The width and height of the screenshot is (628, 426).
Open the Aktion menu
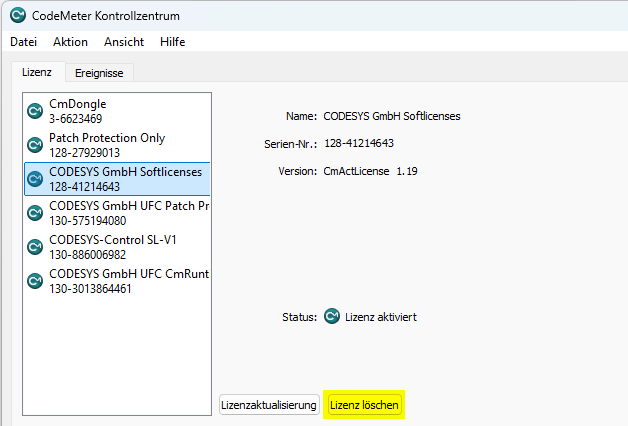70,42
